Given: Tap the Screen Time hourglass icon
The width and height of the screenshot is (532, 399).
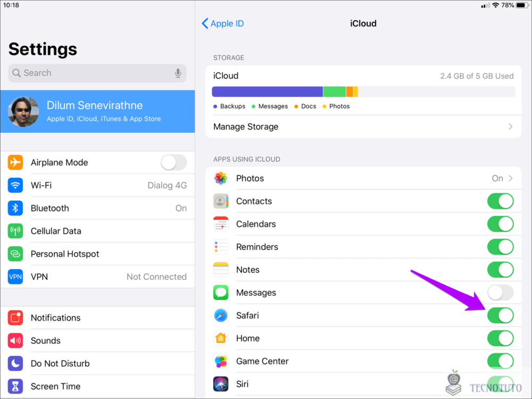Looking at the screenshot, I should tap(15, 386).
